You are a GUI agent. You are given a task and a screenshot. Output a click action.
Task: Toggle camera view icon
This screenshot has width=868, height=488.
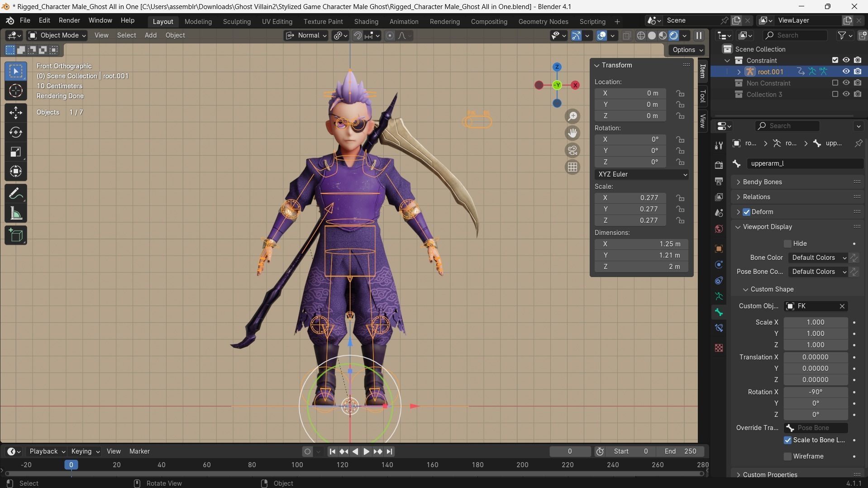(572, 150)
